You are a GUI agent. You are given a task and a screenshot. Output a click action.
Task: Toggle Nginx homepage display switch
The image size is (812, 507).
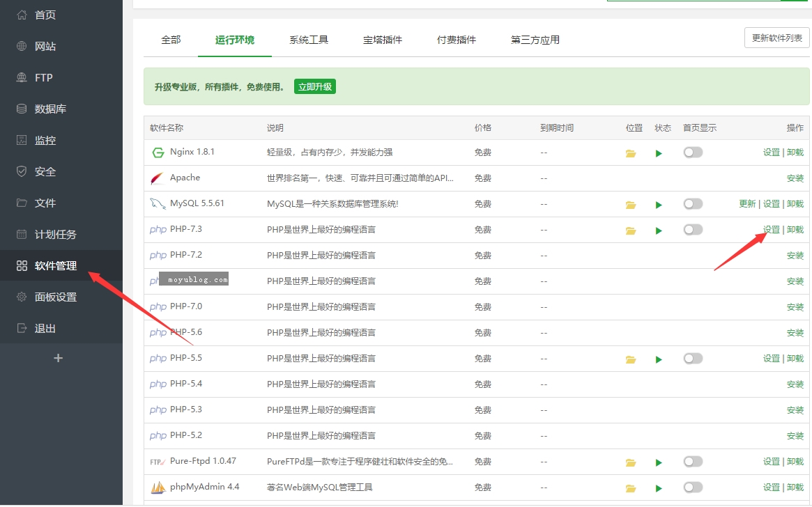[x=693, y=153]
